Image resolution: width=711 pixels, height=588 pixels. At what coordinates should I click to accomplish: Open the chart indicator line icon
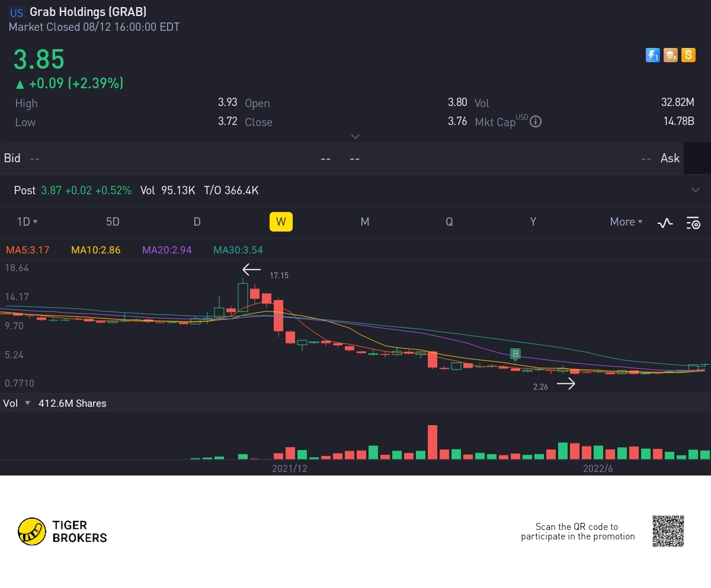coord(665,223)
